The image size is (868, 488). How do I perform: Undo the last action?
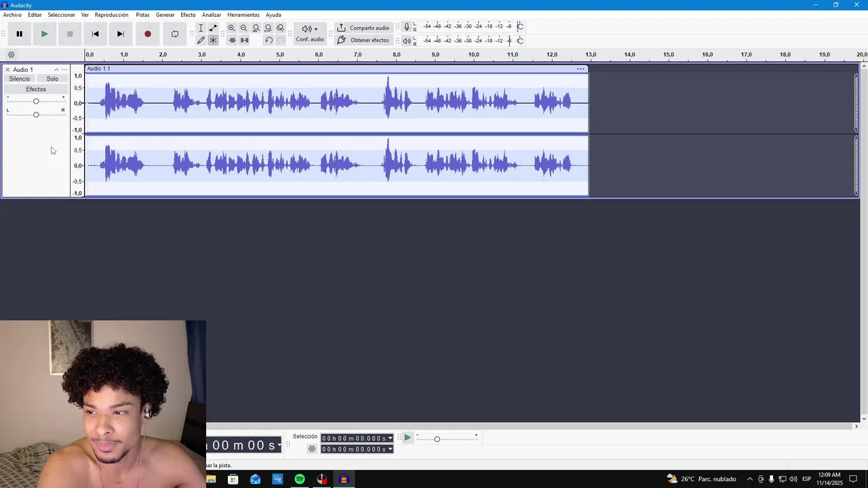(x=269, y=40)
